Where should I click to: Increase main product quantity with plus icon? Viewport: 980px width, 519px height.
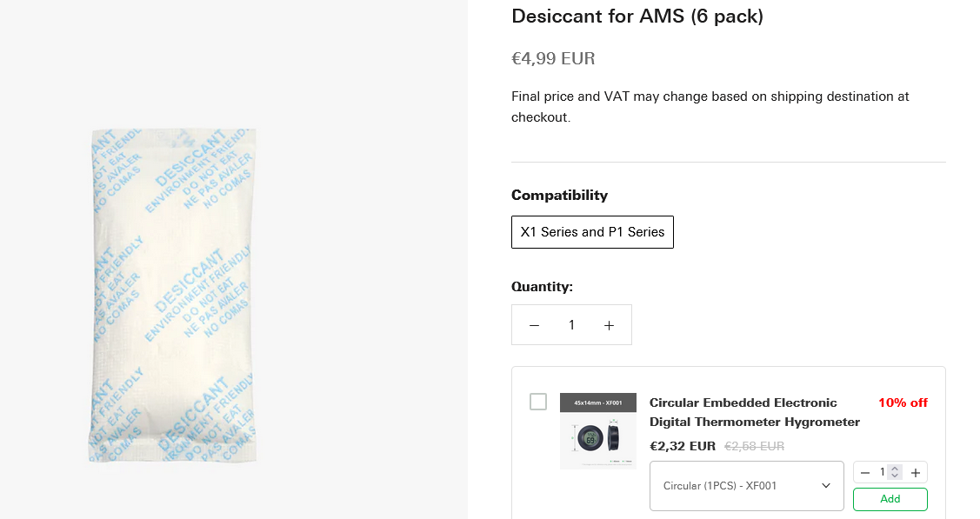coord(609,325)
